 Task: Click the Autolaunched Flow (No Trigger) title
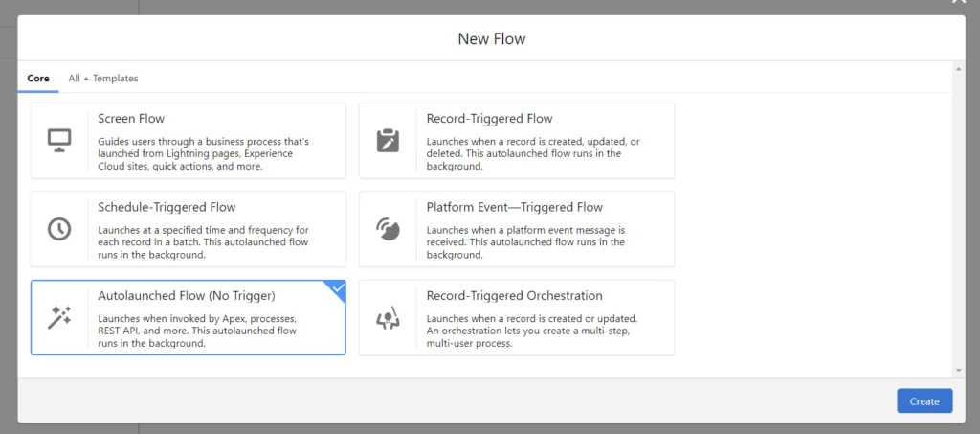coord(186,296)
